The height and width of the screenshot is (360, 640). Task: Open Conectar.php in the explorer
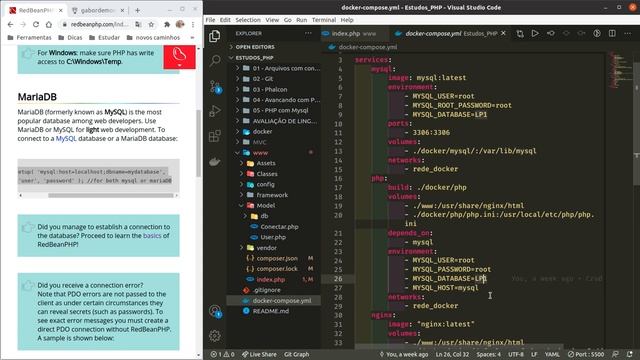click(x=279, y=227)
